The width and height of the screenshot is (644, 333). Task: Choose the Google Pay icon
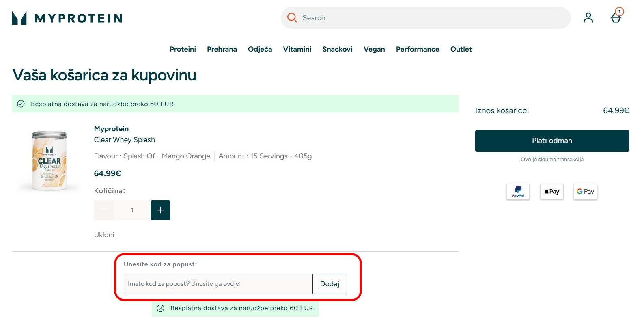585,192
